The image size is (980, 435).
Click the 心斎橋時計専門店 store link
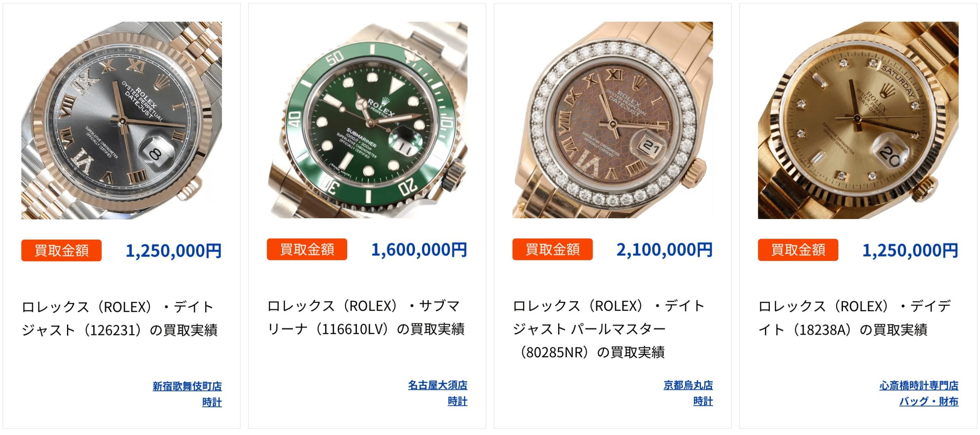coord(919,385)
